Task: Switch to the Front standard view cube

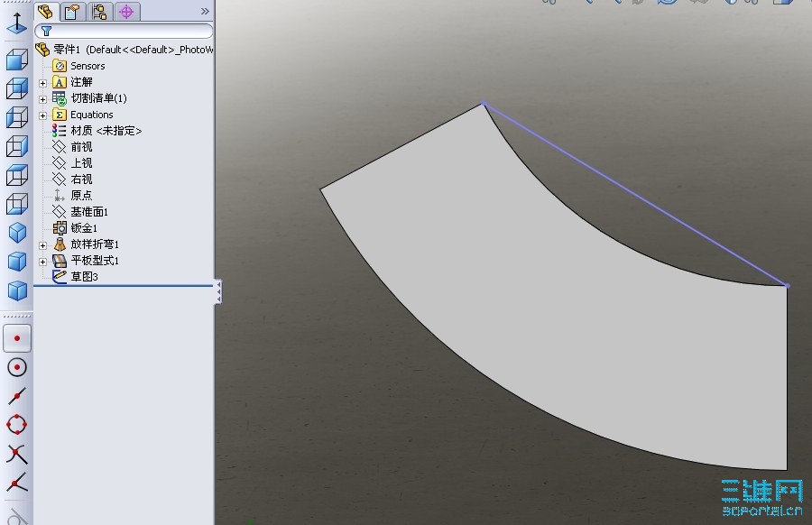Action: tap(16, 60)
